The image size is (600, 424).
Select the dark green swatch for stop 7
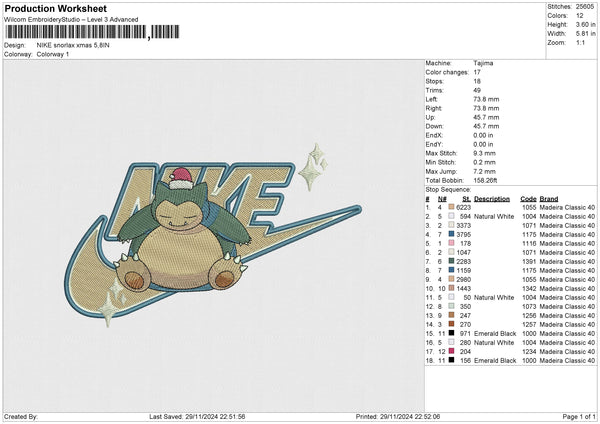point(453,262)
